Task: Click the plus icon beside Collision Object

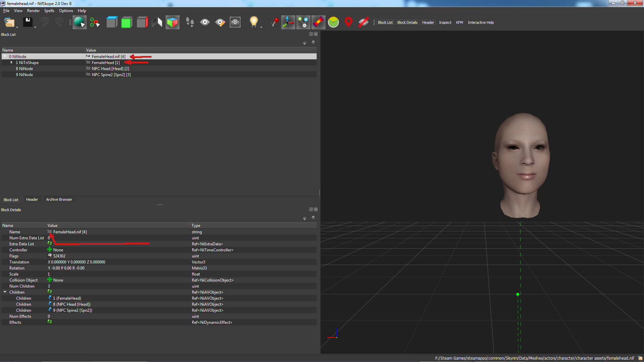Action: point(50,280)
